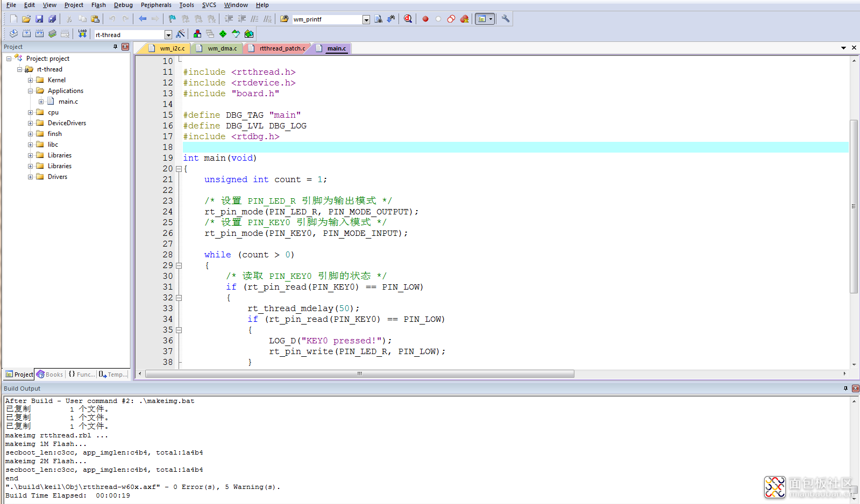Screen dimensions: 860x504
Task: Open Configuration via wrench icon
Action: click(506, 19)
